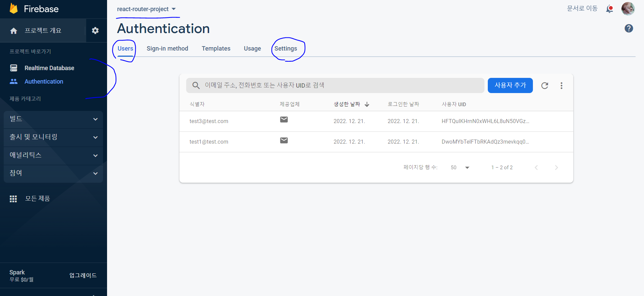Open the Settings tab
This screenshot has height=296, width=644.
click(286, 49)
